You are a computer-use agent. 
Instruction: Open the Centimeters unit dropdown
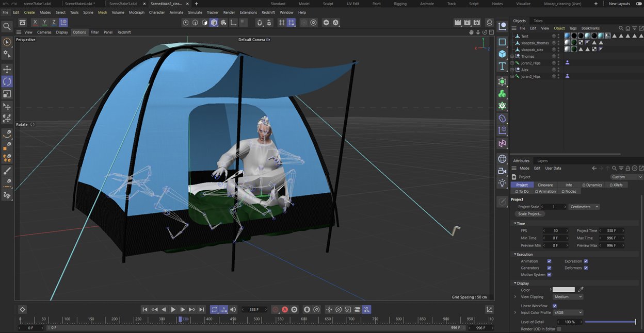(x=583, y=207)
